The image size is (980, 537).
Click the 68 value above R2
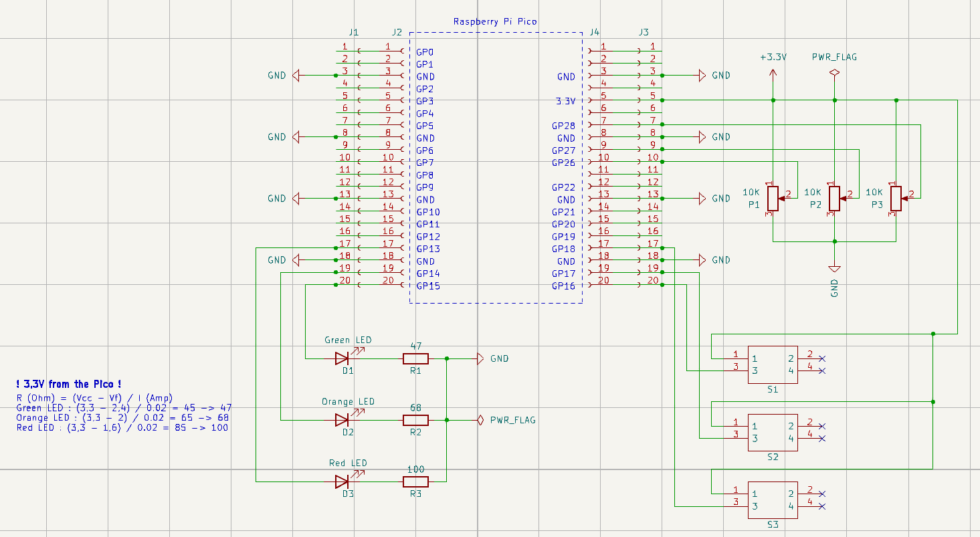pos(415,408)
